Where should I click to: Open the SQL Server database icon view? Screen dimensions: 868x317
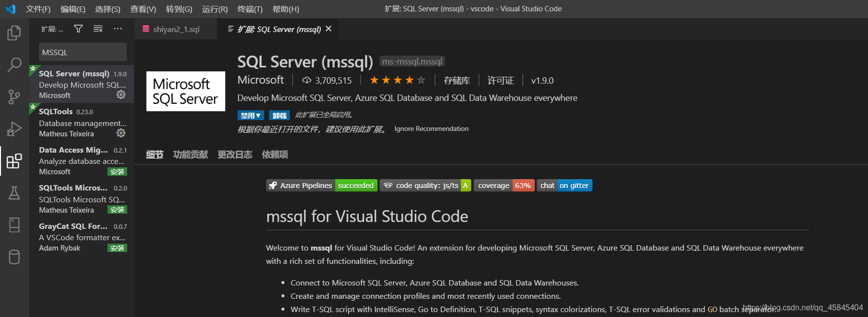coord(14,257)
